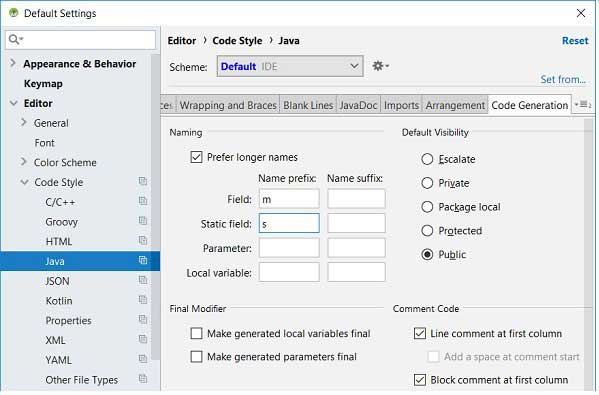
Task: Click the search magnifier icon
Action: [x=15, y=39]
